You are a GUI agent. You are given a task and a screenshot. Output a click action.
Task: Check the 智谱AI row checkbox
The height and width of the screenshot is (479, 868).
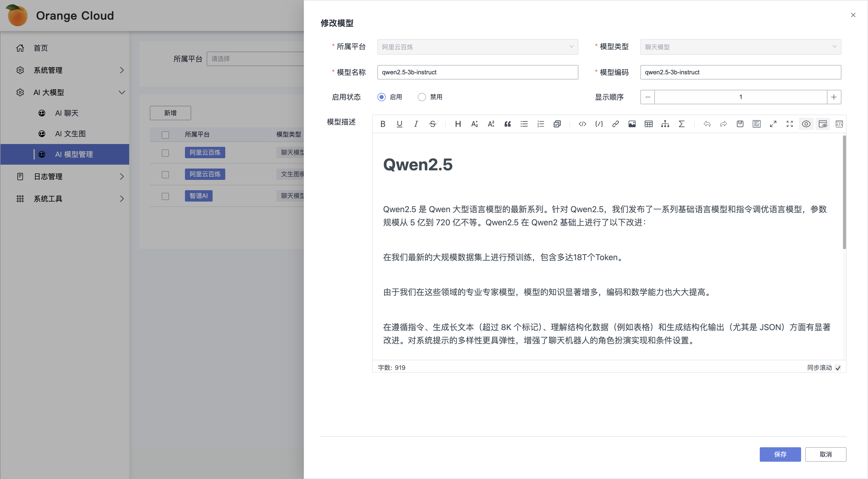click(x=165, y=196)
